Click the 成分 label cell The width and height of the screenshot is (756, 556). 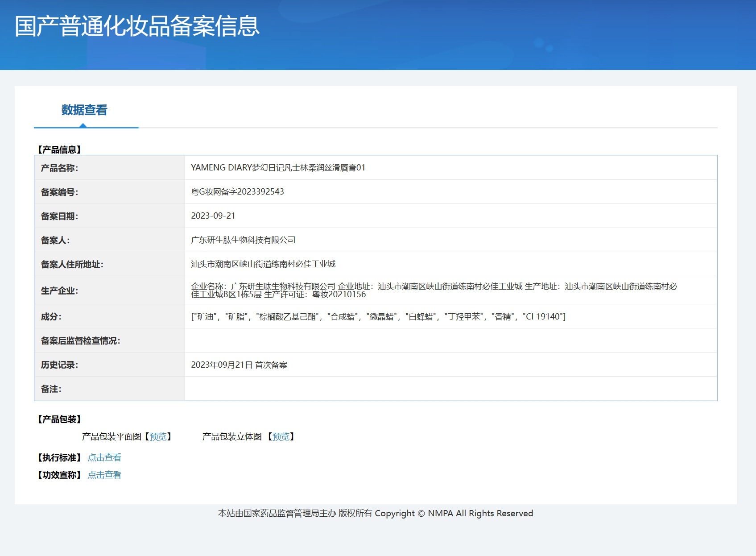coord(110,316)
